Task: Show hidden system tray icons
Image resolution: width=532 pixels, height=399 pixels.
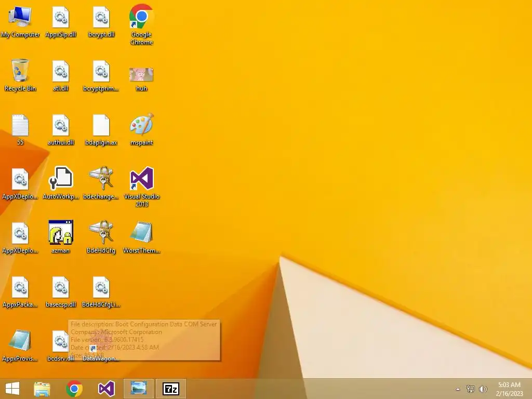Action: click(x=458, y=389)
